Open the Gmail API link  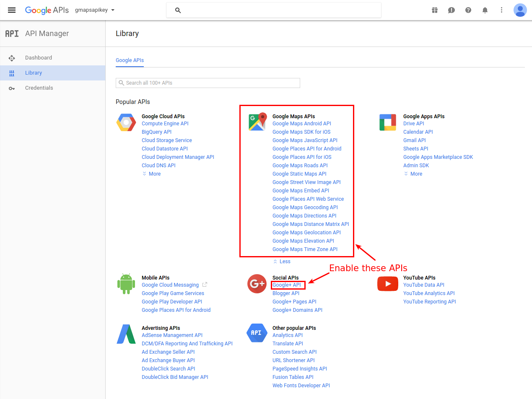point(415,140)
